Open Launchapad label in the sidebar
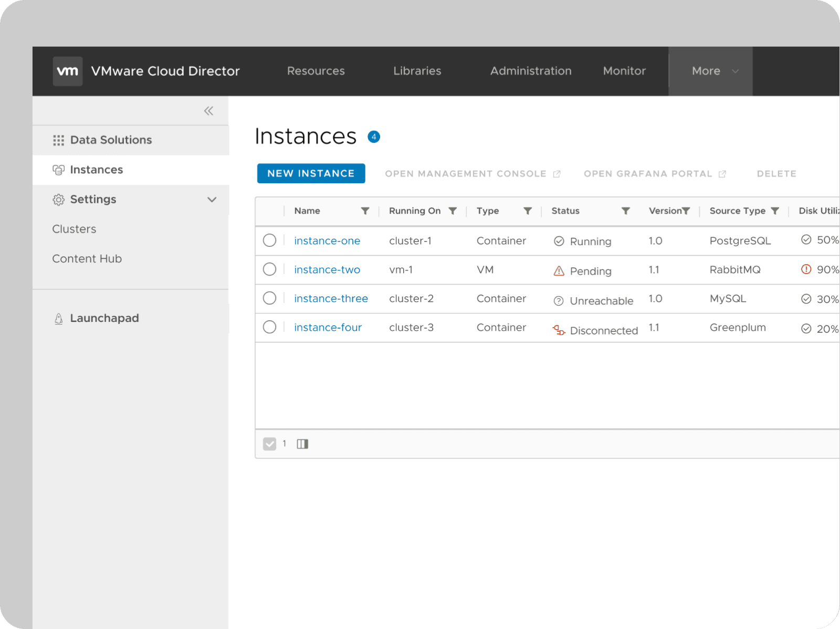Viewport: 840px width, 629px height. (104, 319)
